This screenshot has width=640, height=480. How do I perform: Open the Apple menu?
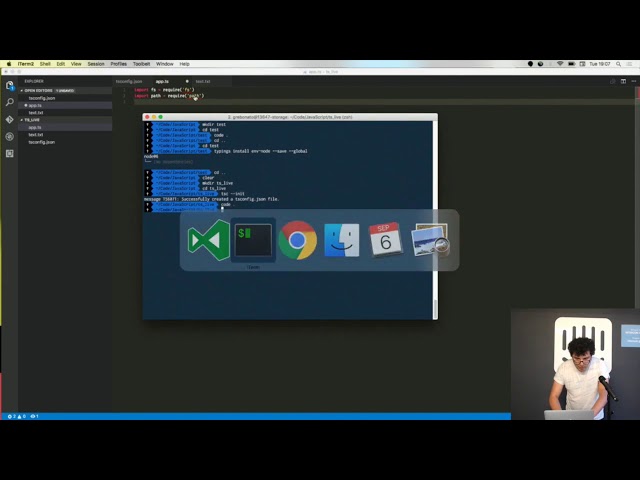[9, 64]
